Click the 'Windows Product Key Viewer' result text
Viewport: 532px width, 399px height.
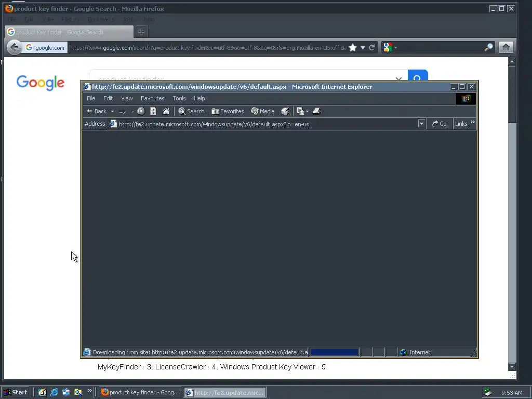click(268, 367)
